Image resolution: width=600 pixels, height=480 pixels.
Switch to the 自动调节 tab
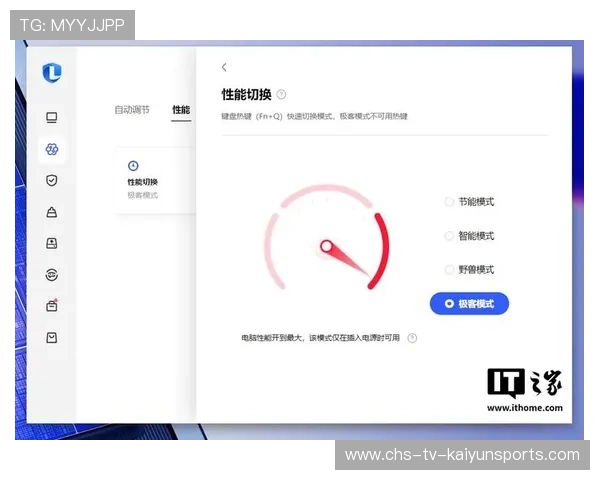tap(132, 110)
